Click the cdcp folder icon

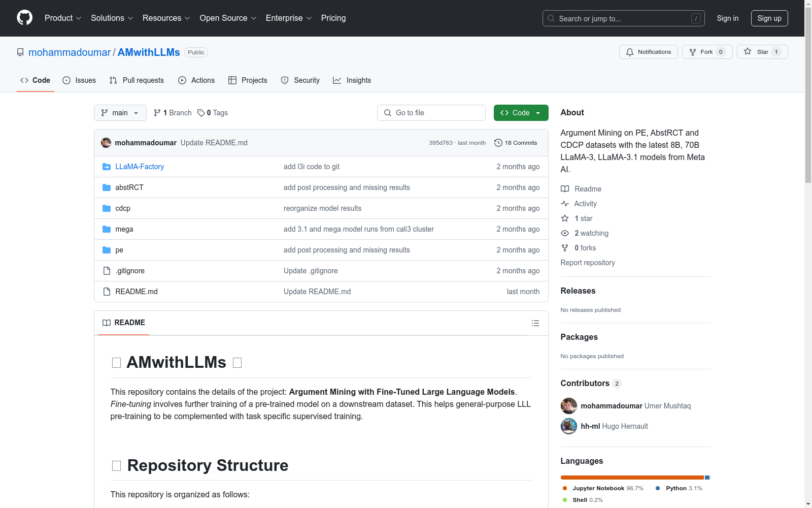pos(107,208)
